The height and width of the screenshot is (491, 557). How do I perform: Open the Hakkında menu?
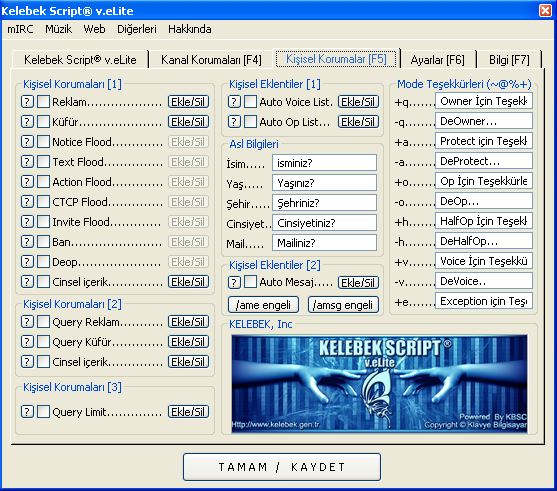point(190,29)
